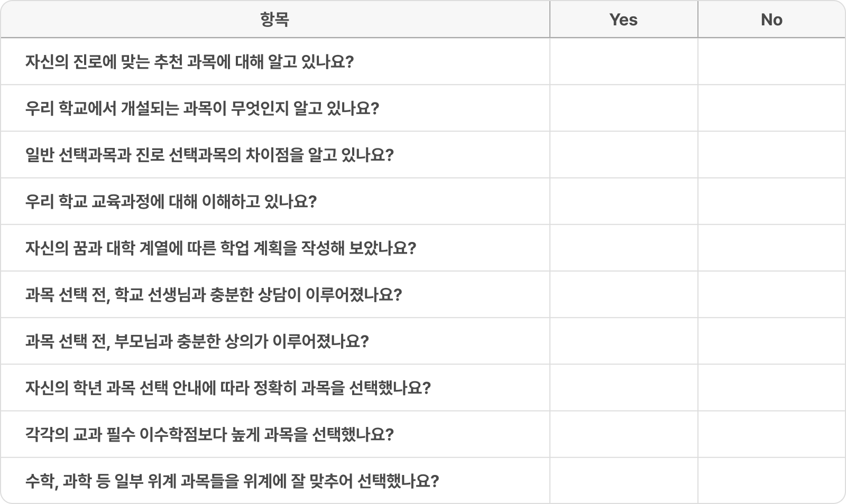Mark No for 학교 선생님과 충분한 상담 row
The width and height of the screenshot is (846, 504).
point(771,294)
